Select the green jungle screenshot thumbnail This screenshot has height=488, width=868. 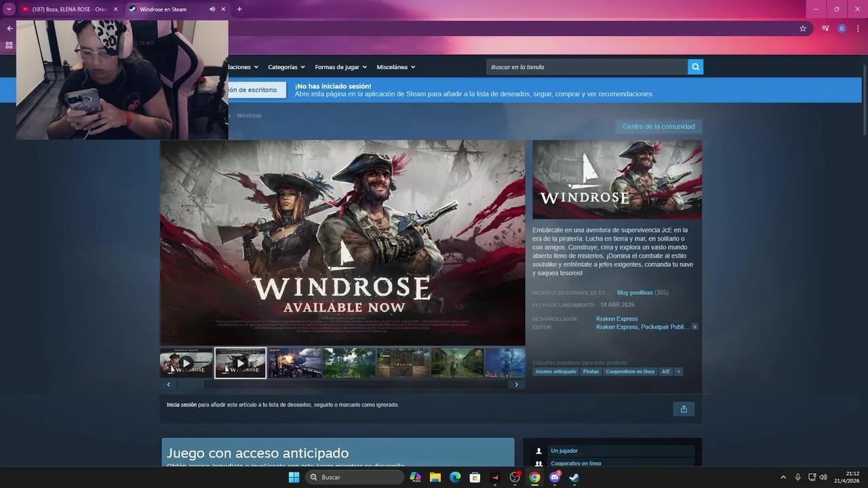pos(349,363)
